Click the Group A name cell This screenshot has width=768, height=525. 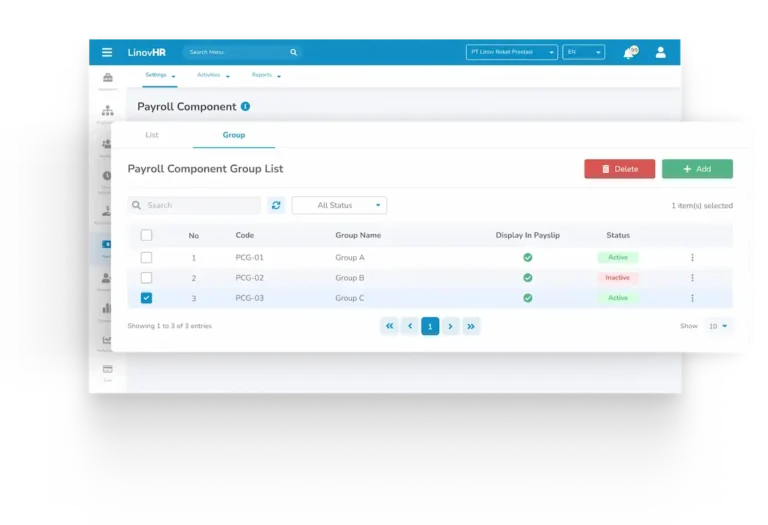(x=350, y=258)
